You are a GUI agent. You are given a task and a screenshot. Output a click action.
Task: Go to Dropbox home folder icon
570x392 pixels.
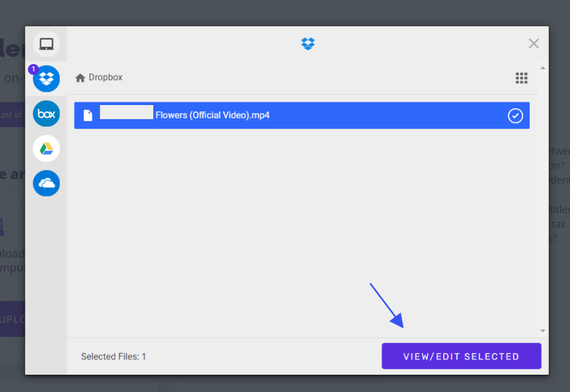tap(80, 78)
